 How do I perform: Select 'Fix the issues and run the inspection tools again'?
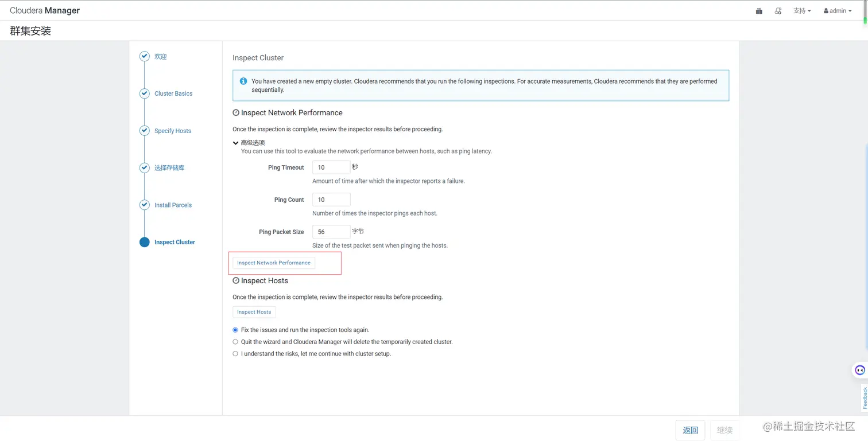[x=235, y=330]
